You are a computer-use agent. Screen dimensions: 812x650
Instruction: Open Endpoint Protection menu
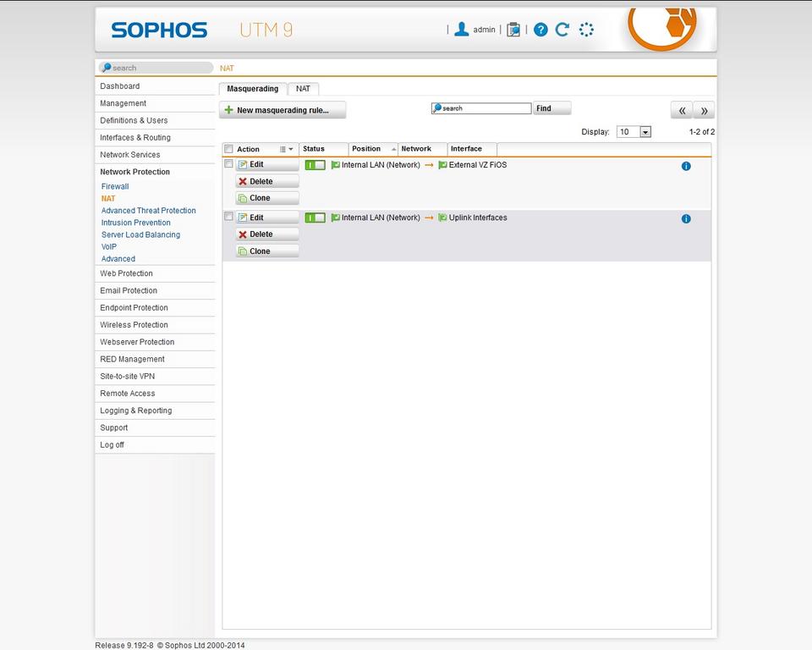155,307
